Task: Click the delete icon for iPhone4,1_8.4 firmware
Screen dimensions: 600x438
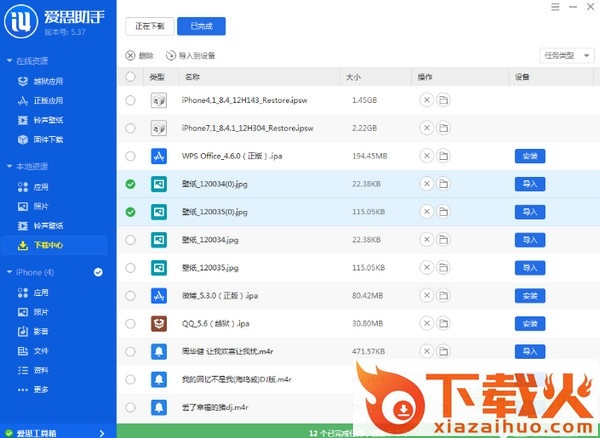Action: point(426,100)
